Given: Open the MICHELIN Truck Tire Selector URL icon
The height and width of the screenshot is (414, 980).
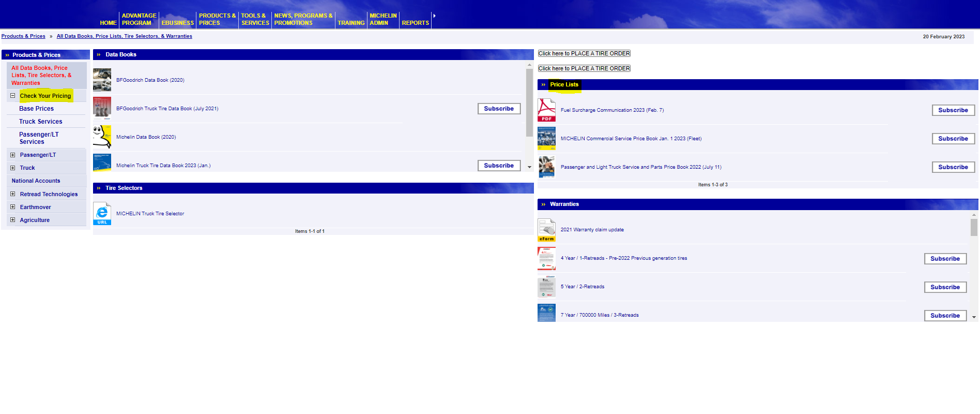Looking at the screenshot, I should (102, 214).
